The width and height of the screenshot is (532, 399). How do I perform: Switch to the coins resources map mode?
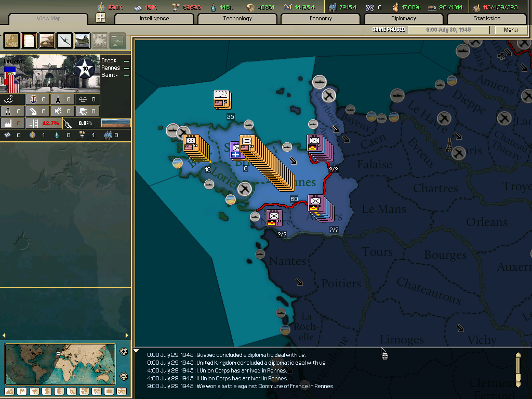click(58, 391)
